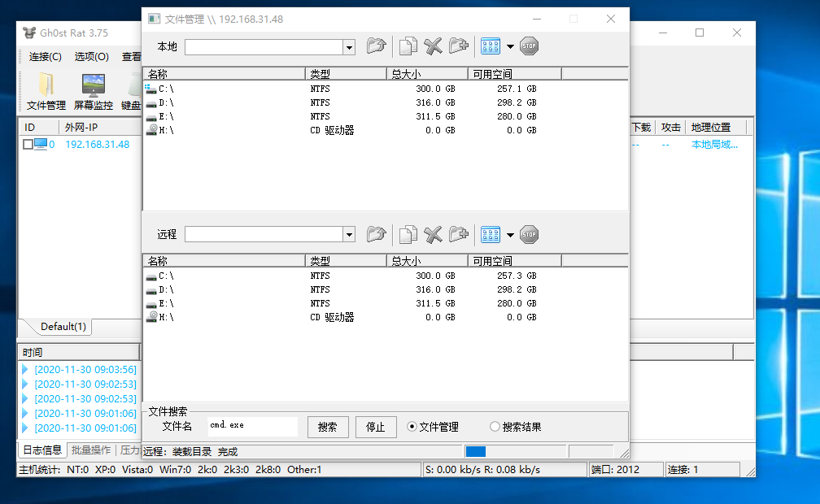Viewport: 820px width, 504px height.
Task: Sort local list by 名称 column
Action: coord(224,74)
